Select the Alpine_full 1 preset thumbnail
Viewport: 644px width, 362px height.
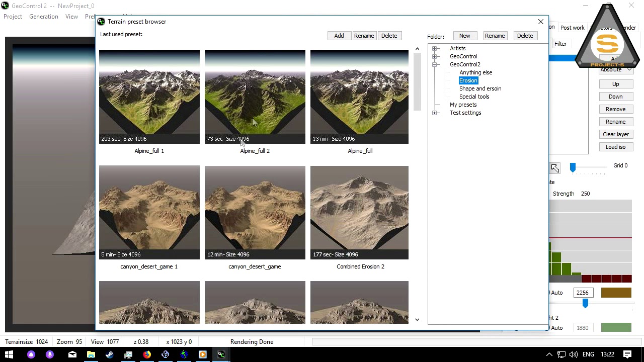[149, 97]
